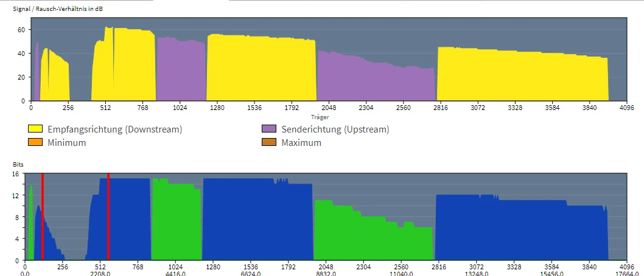This screenshot has height=276, width=644.
Task: Click the '6624.0' frequency label
Action: 251,274
